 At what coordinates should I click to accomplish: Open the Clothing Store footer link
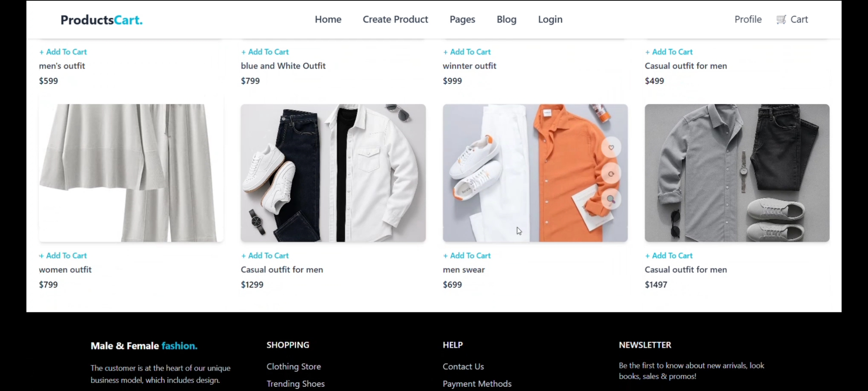coord(293,366)
